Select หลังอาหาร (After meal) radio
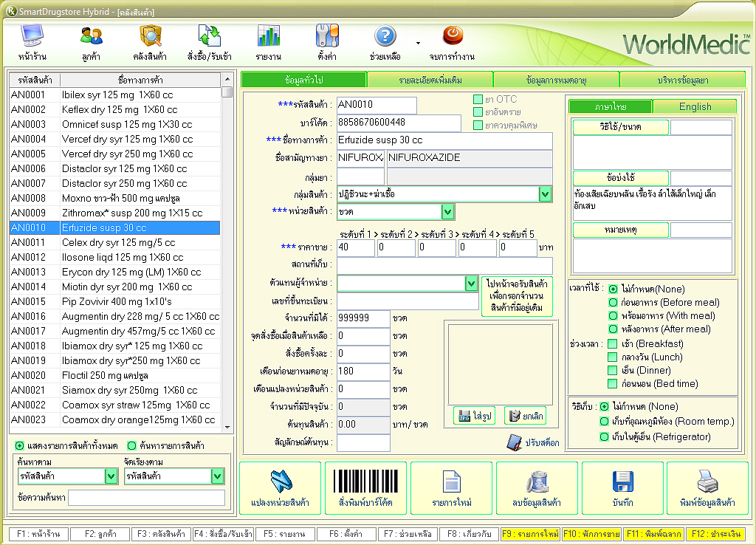Screen dimensions: 756x545 pos(613,329)
